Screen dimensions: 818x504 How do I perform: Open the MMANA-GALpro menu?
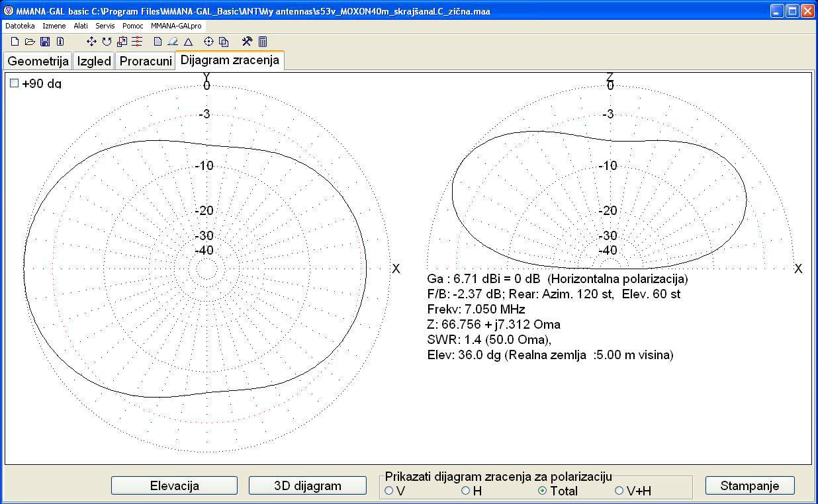pyautogui.click(x=176, y=26)
